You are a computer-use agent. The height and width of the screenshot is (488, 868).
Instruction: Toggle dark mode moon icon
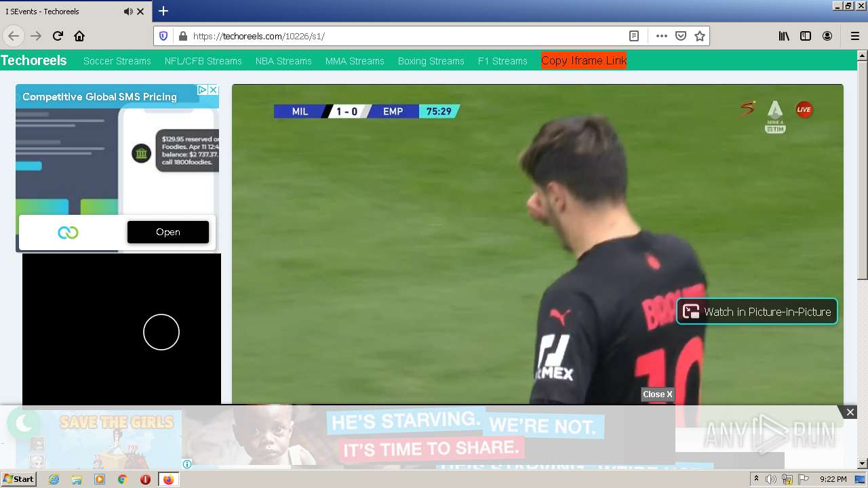[x=24, y=424]
